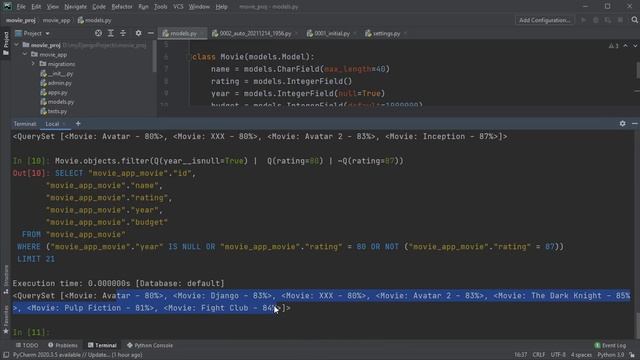
Task: Collapse the movie_app folder
Action: coord(25,54)
